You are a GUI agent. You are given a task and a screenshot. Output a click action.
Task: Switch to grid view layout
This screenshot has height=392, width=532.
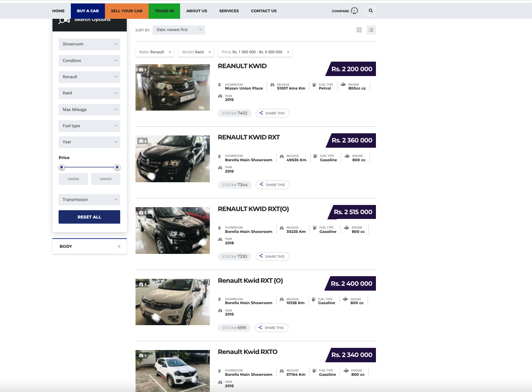click(x=359, y=30)
